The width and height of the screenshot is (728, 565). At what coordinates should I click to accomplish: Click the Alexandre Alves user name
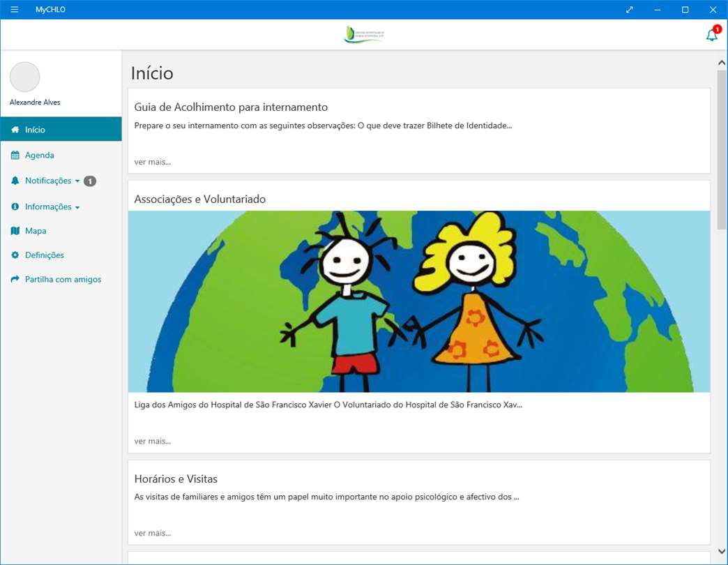click(35, 102)
